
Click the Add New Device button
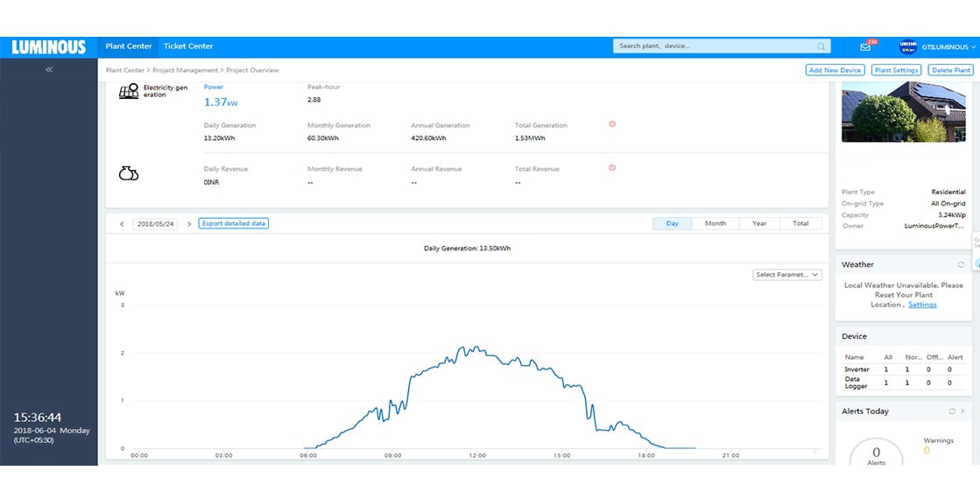835,70
